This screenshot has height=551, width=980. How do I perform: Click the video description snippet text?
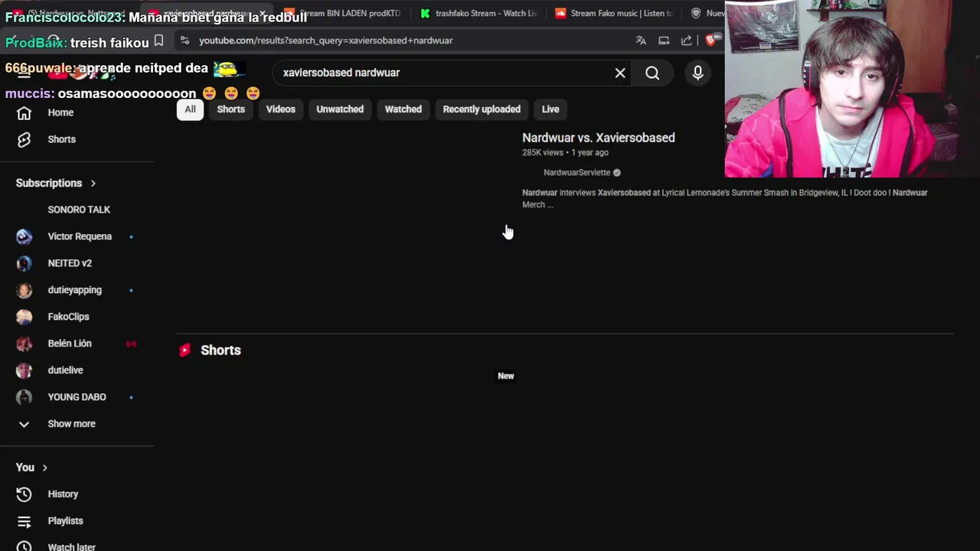[724, 199]
